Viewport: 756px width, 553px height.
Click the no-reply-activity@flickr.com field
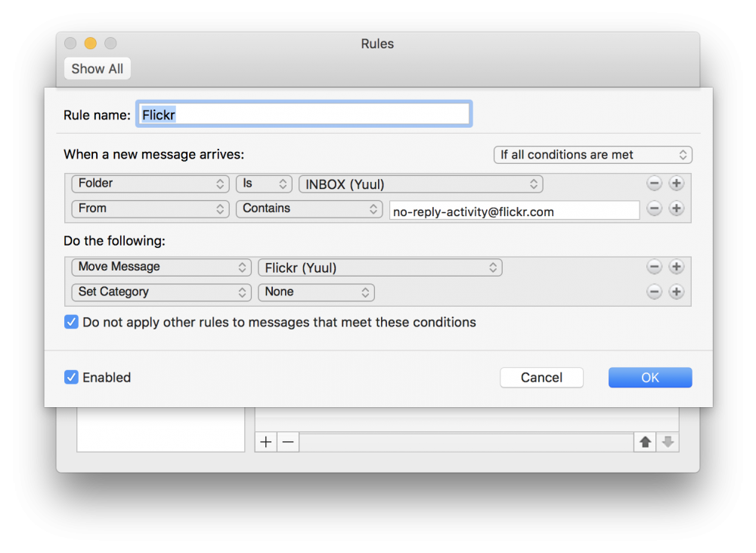[514, 211]
